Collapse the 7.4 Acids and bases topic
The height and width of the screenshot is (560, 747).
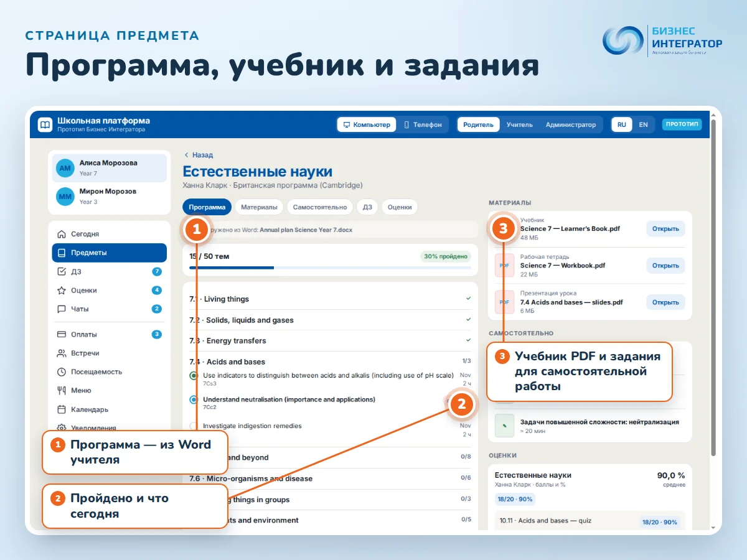pyautogui.click(x=330, y=362)
